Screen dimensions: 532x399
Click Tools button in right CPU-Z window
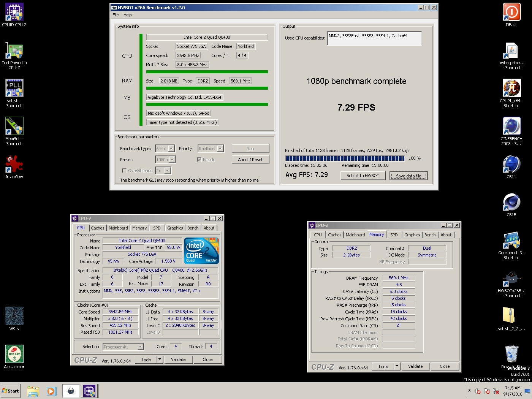[x=383, y=366]
